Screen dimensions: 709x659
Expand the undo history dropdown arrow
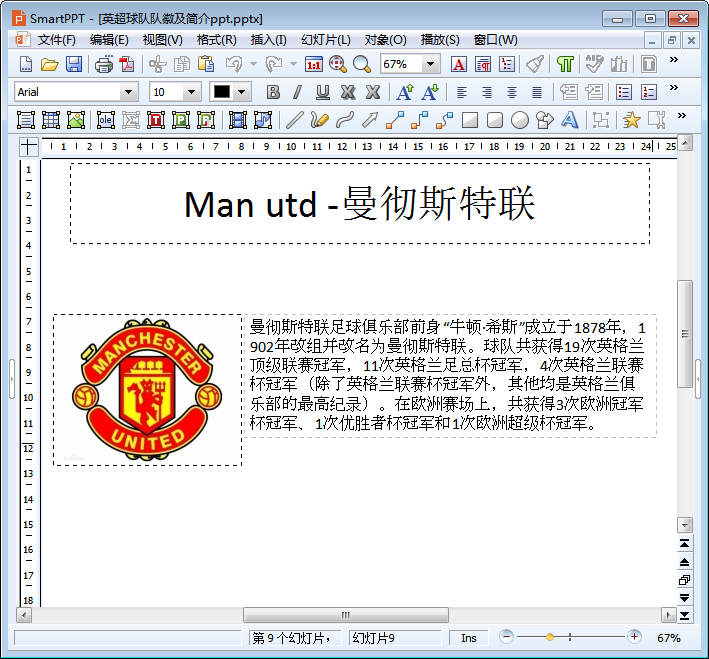(x=253, y=64)
